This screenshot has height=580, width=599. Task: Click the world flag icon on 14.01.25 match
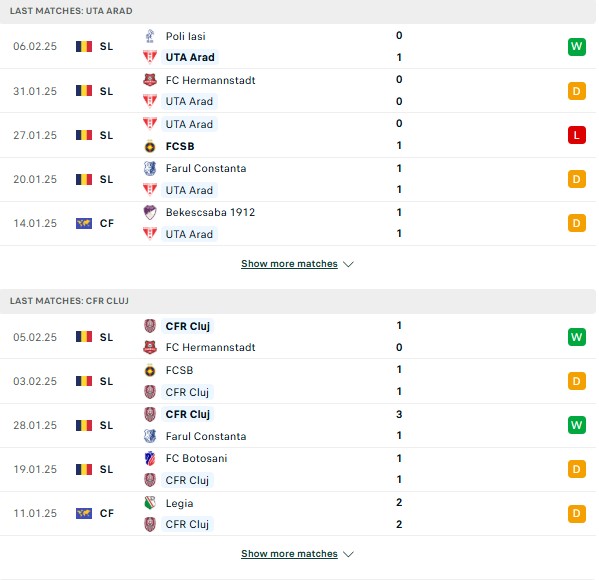pos(84,223)
